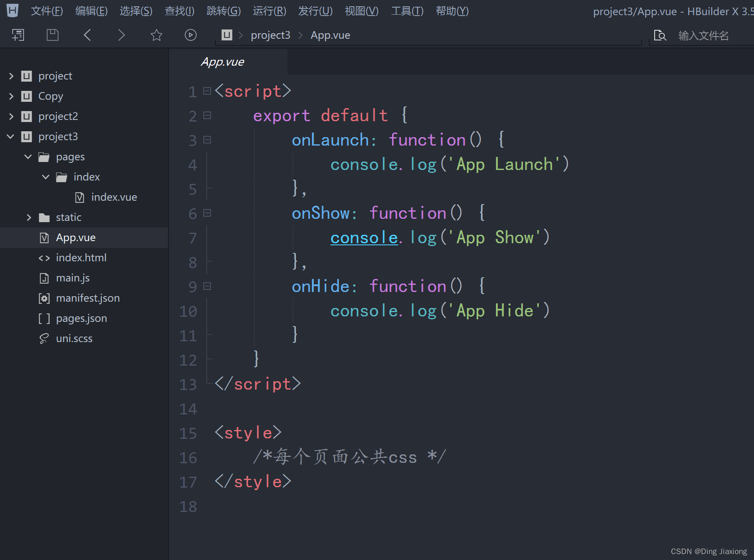Collapse the project3 tree node

(11, 137)
